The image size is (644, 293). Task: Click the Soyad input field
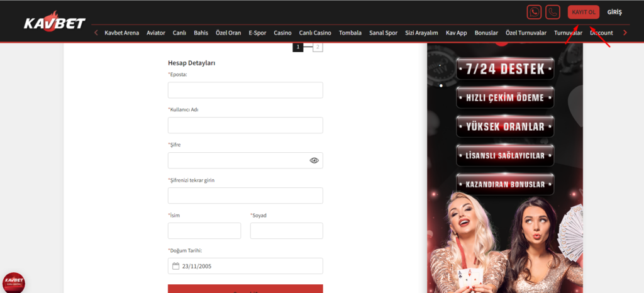286,231
